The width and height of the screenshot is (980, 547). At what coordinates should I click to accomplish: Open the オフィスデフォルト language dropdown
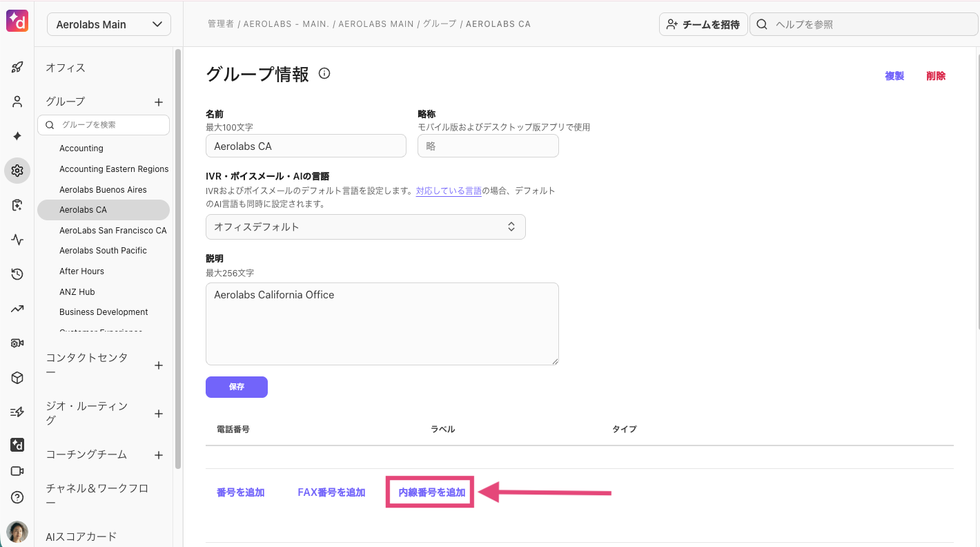[x=366, y=227]
